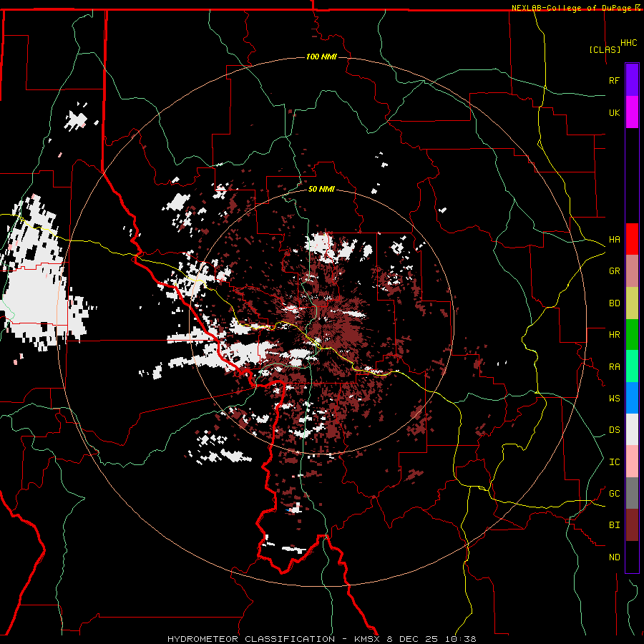
Task: Click the BI legend label
Action: [x=614, y=525]
